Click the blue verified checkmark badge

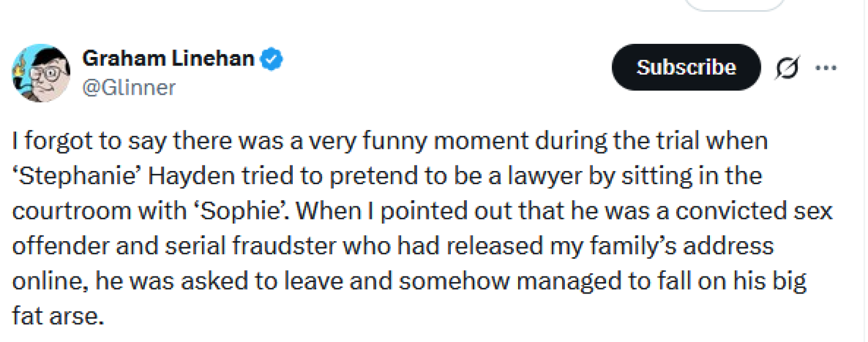tap(272, 59)
